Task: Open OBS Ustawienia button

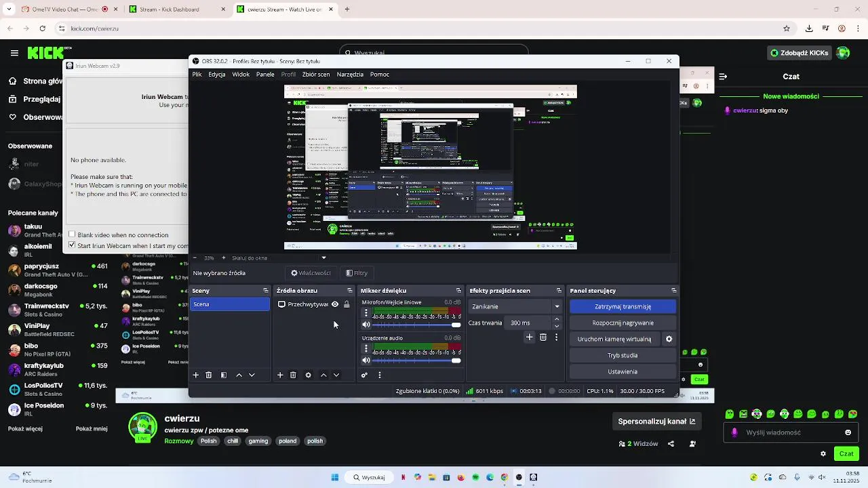Action: 623,371
